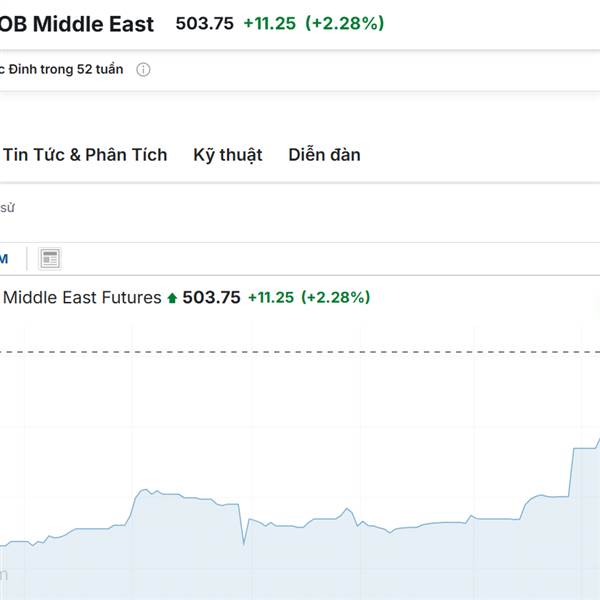Click the Middle East Futures chart title
Viewport: 600px width, 600px height.
coord(82,297)
